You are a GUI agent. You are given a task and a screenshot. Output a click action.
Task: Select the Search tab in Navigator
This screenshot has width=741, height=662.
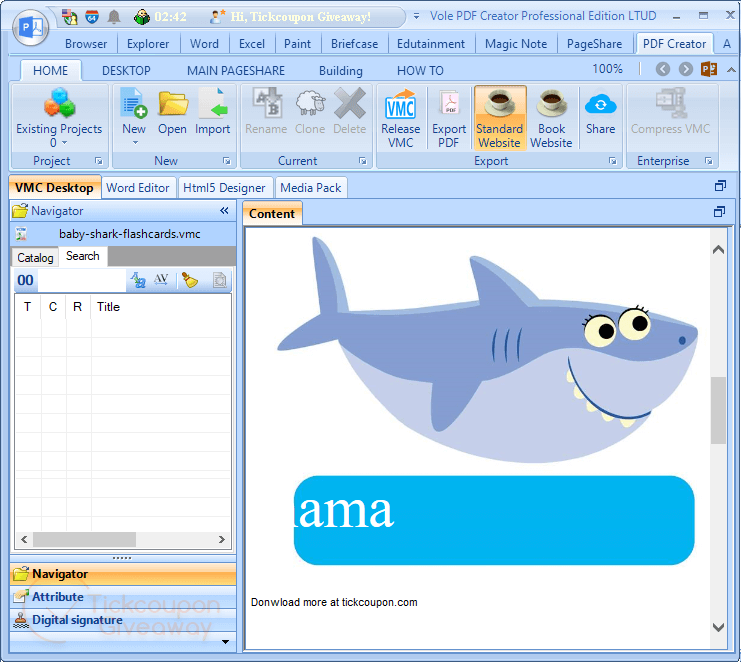83,256
